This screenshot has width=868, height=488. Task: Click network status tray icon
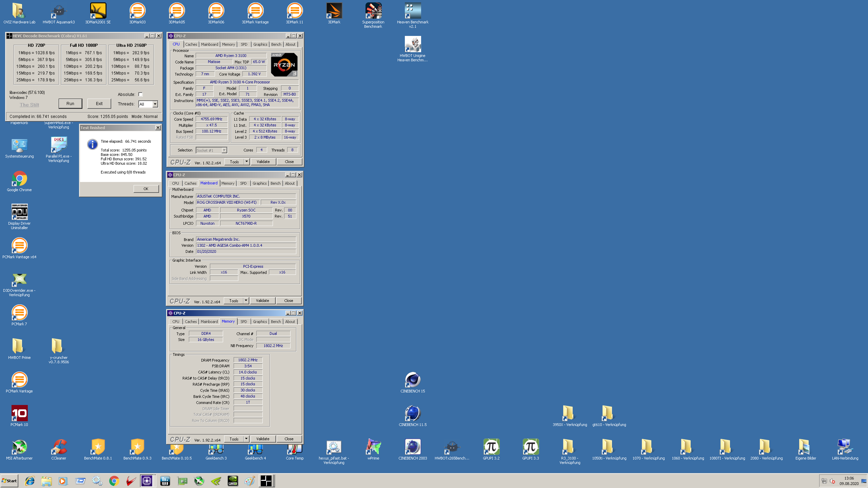[x=824, y=481]
